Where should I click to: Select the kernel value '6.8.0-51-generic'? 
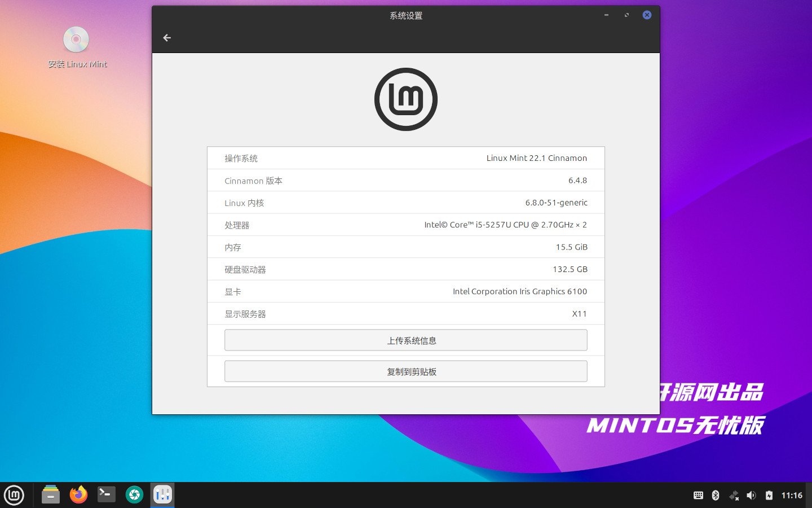557,203
